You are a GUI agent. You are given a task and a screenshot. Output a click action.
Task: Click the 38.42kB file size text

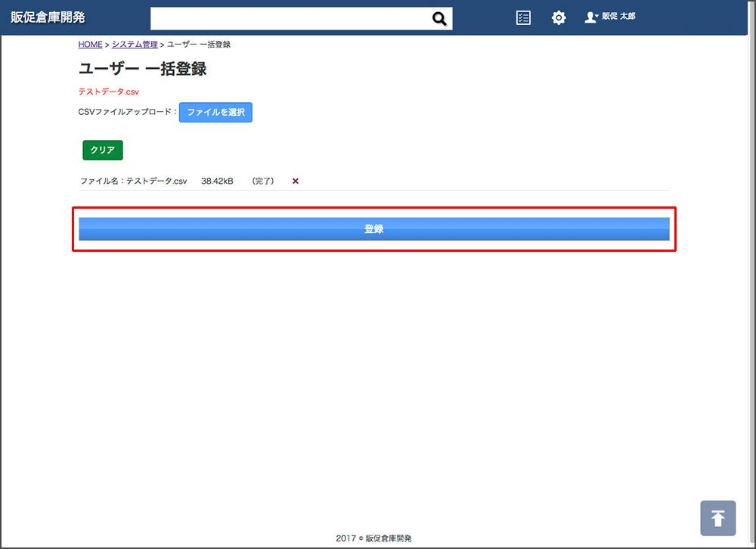click(217, 181)
